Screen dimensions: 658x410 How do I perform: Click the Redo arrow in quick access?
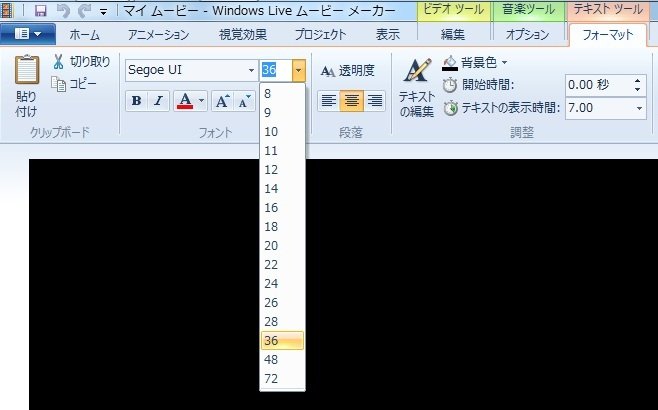(x=84, y=11)
